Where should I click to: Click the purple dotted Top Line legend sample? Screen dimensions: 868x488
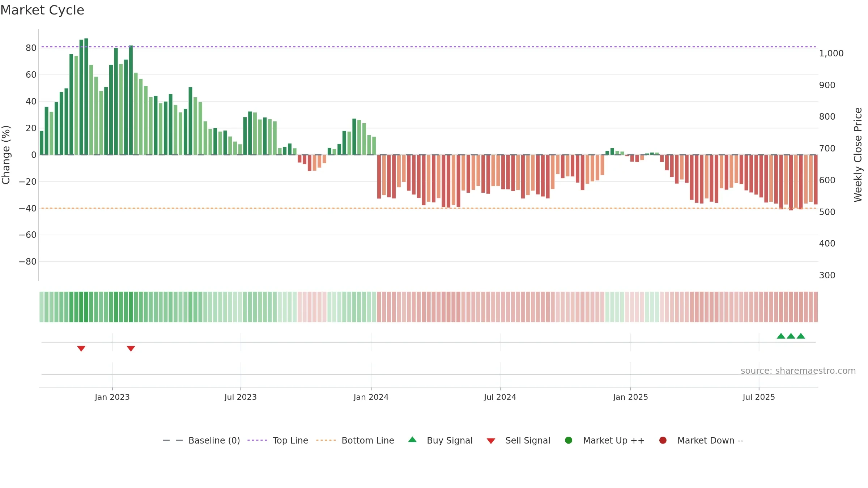tap(257, 440)
